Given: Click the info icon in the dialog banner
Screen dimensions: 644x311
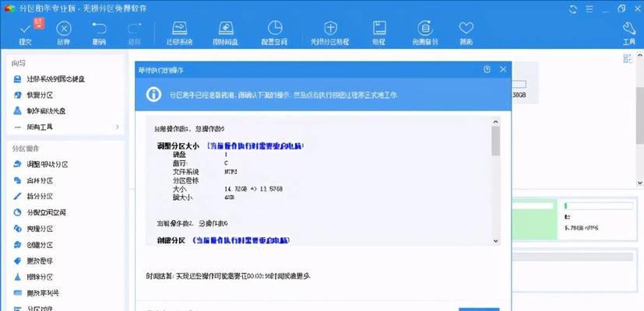Looking at the screenshot, I should [153, 95].
